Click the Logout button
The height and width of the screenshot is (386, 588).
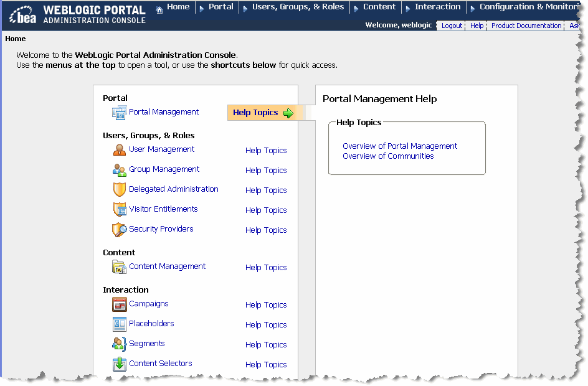(450, 26)
